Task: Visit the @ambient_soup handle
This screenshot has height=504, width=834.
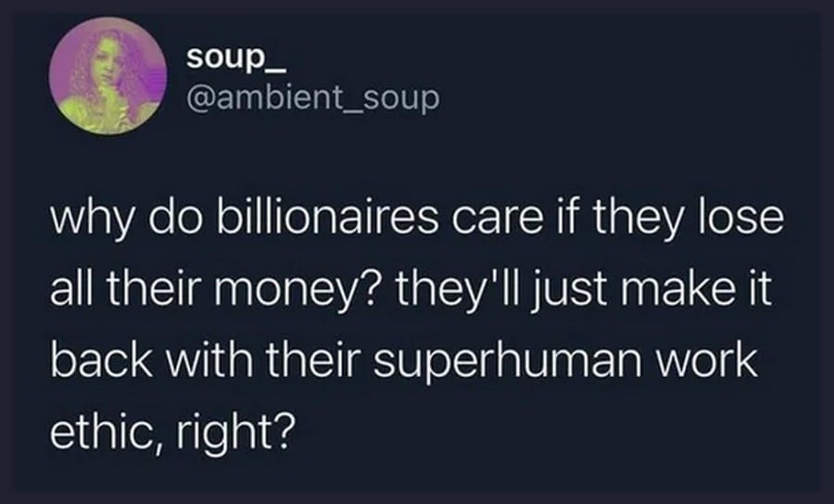Action: click(313, 98)
